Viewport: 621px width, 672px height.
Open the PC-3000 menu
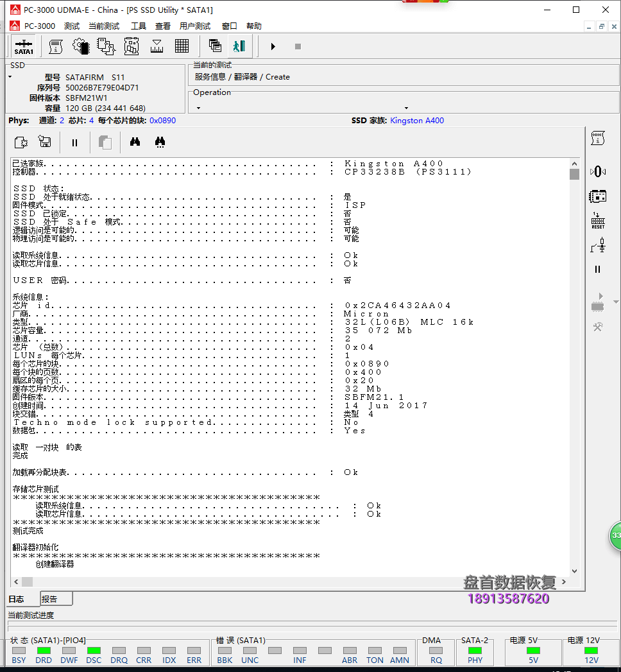point(39,26)
